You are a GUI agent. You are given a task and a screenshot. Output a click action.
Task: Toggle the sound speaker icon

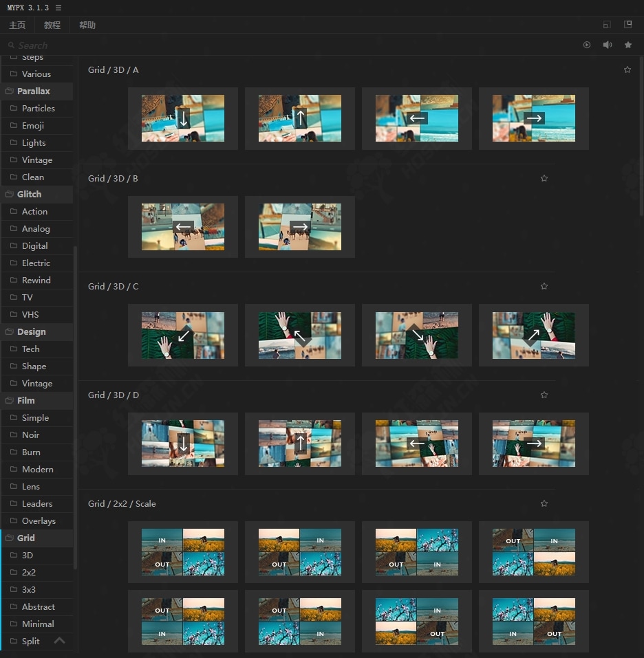point(608,45)
